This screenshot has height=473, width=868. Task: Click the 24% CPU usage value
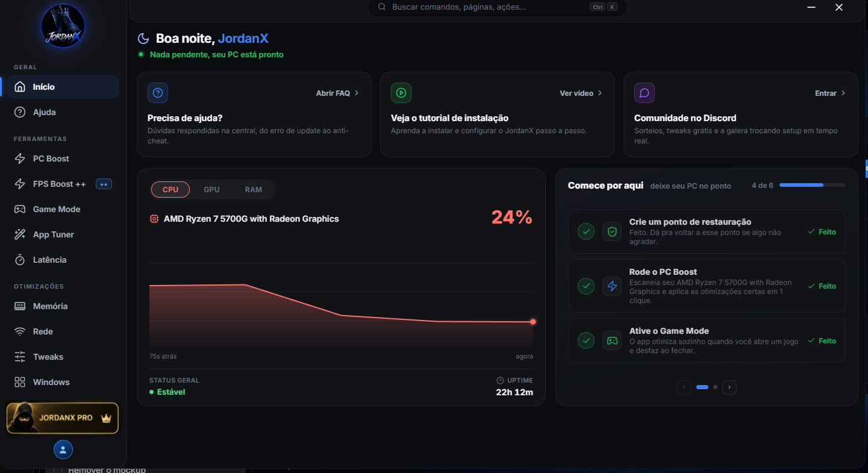coord(512,218)
